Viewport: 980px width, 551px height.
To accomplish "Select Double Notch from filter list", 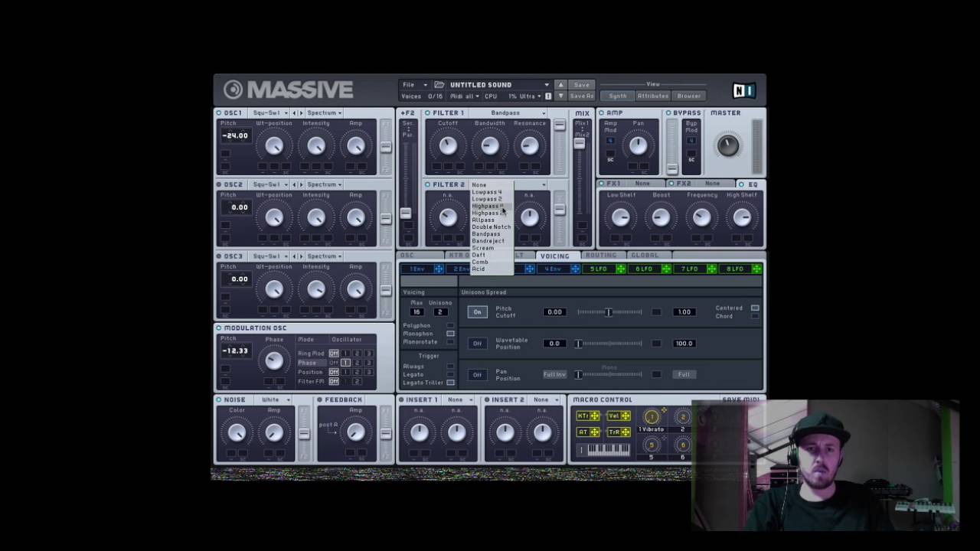I will coord(491,227).
